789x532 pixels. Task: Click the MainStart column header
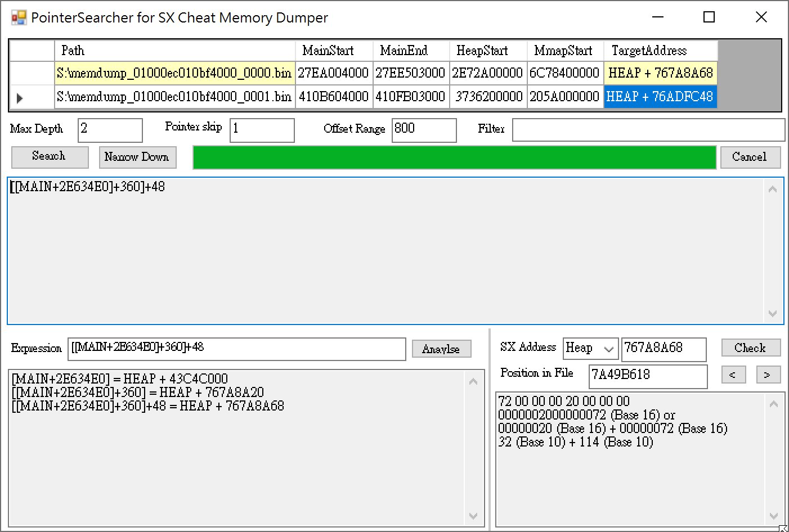(x=334, y=51)
